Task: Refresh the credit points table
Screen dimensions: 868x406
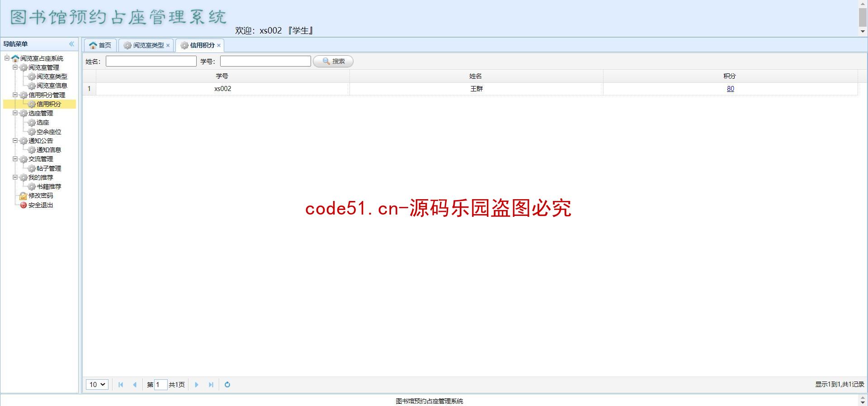Action: (x=227, y=385)
